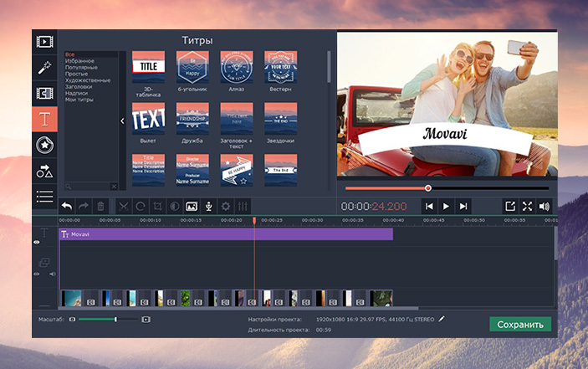Select the Избранное category
This screenshot has width=588, height=369.
pos(80,61)
